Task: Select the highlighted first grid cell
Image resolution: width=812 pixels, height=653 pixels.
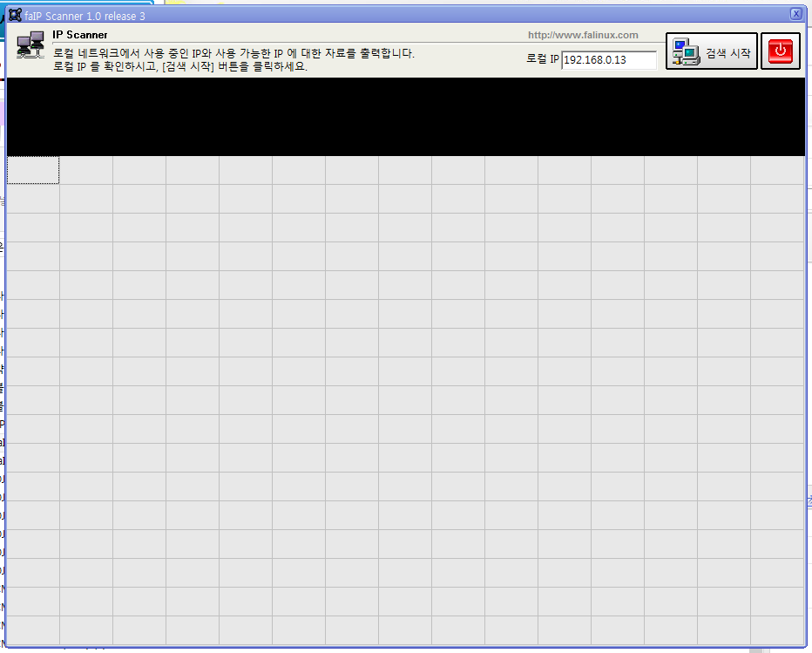Action: tap(32, 170)
